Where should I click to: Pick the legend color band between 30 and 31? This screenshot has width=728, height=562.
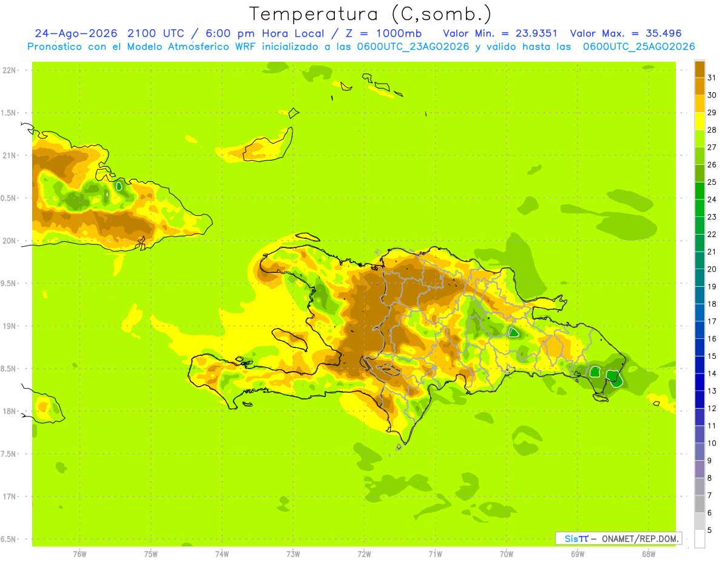(699, 86)
